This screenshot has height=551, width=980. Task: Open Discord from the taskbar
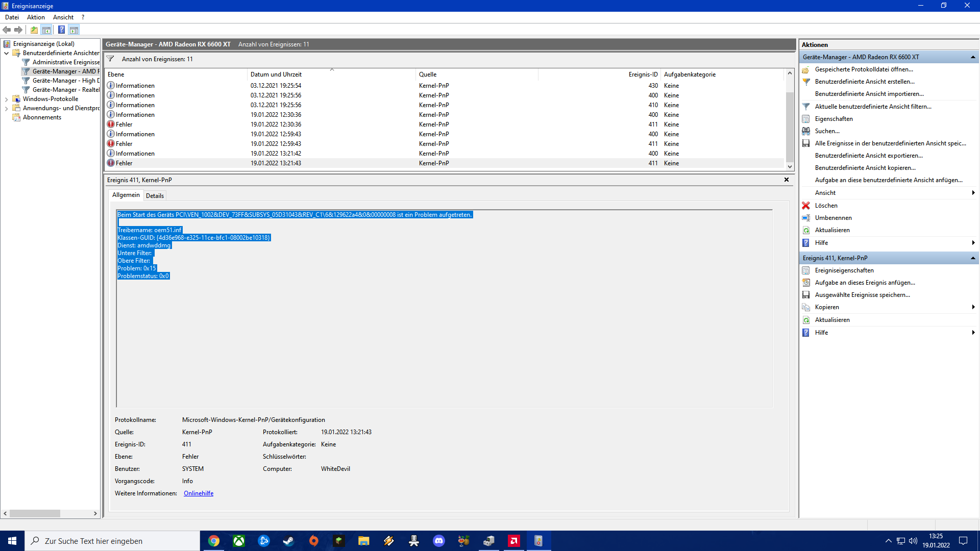pyautogui.click(x=438, y=541)
